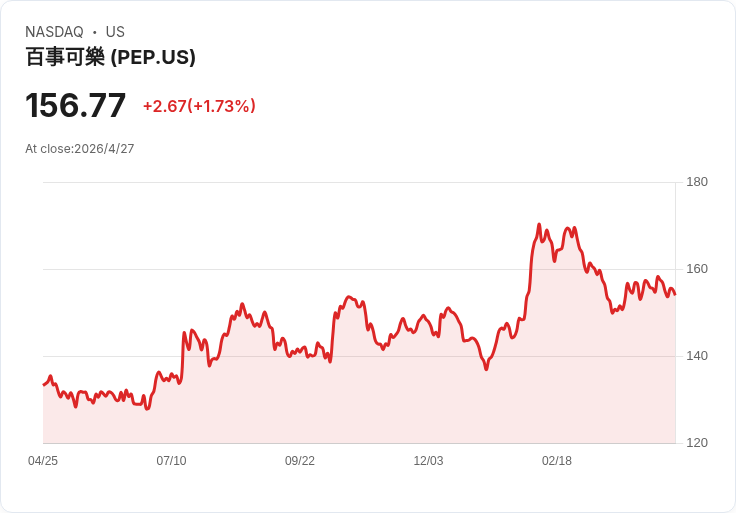
Task: Click the +2.67(+1.73%) price change text
Action: click(x=199, y=106)
